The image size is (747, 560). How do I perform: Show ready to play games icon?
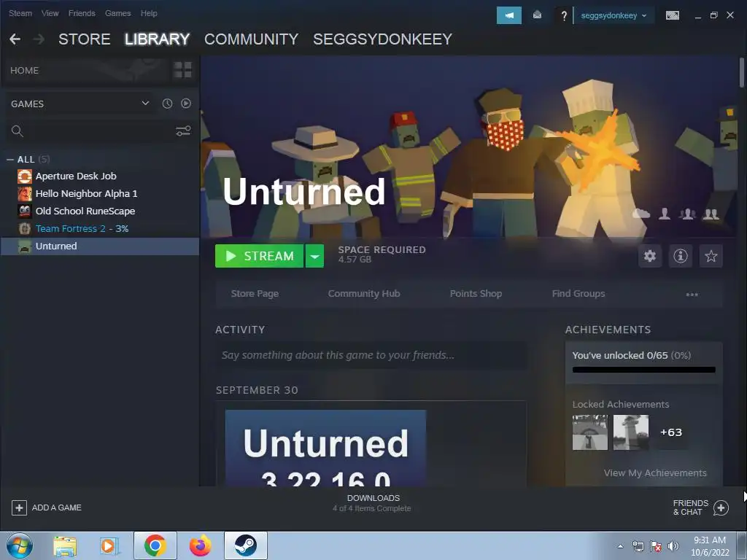coord(186,104)
